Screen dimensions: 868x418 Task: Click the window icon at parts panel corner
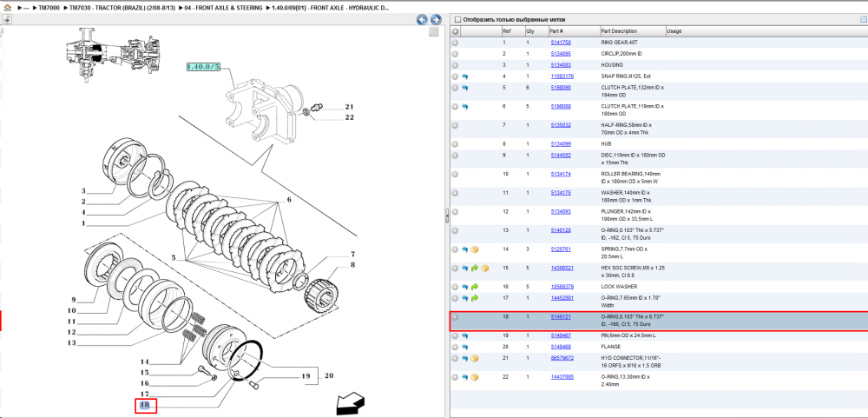[x=863, y=19]
